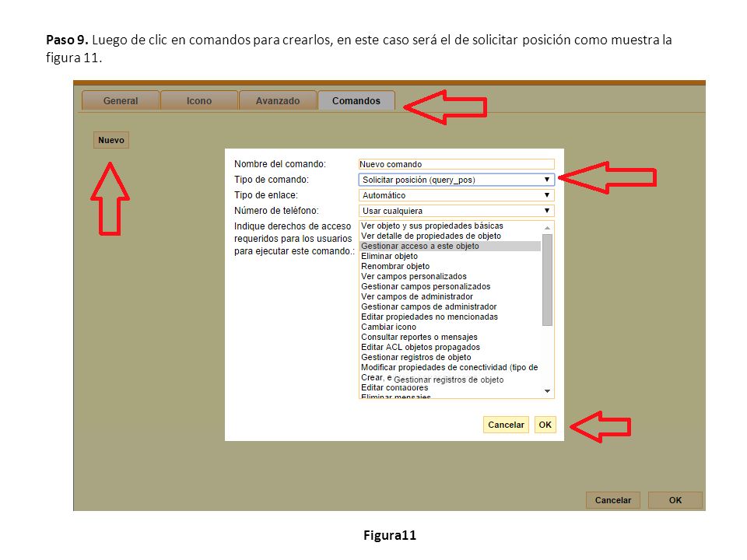Select 'Gestionar acceso a este objeto'
The width and height of the screenshot is (747, 560).
[451, 247]
